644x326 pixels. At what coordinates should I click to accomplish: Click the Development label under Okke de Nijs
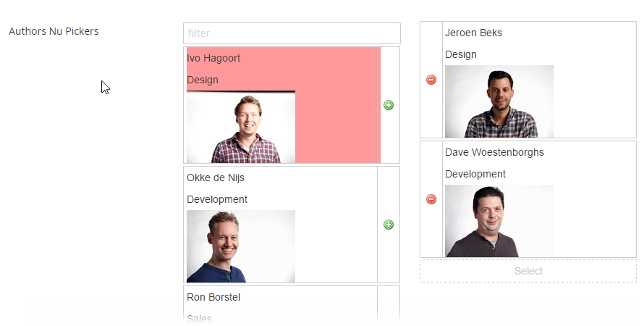tap(217, 199)
